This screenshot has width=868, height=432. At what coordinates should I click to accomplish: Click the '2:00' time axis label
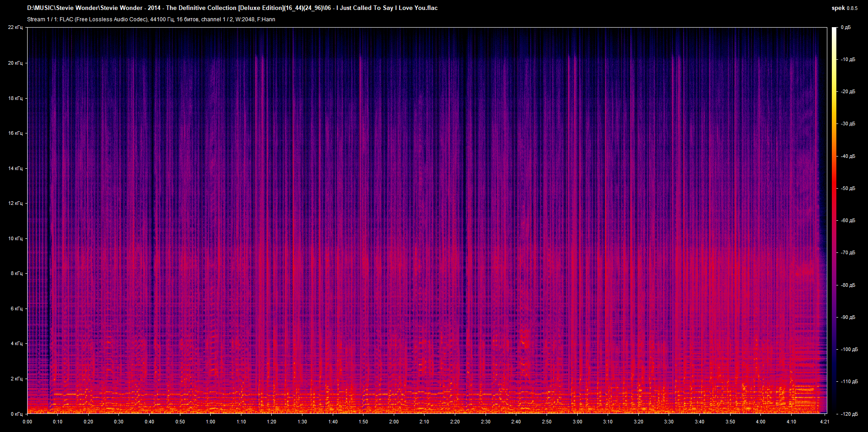coord(394,422)
